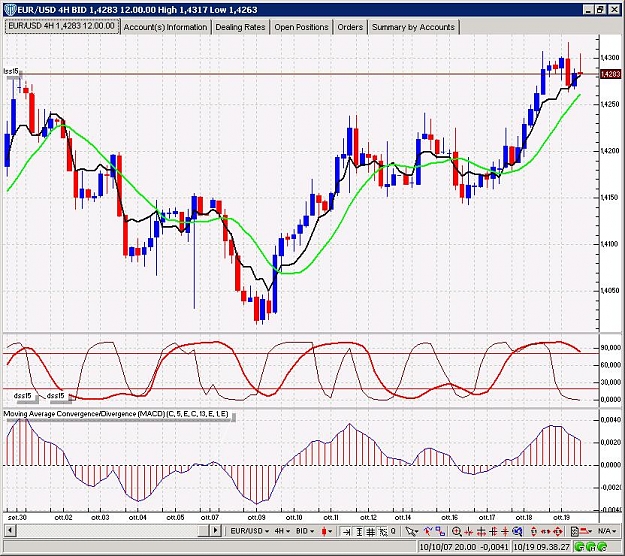Click the blue zoom reset icon

coord(517,532)
